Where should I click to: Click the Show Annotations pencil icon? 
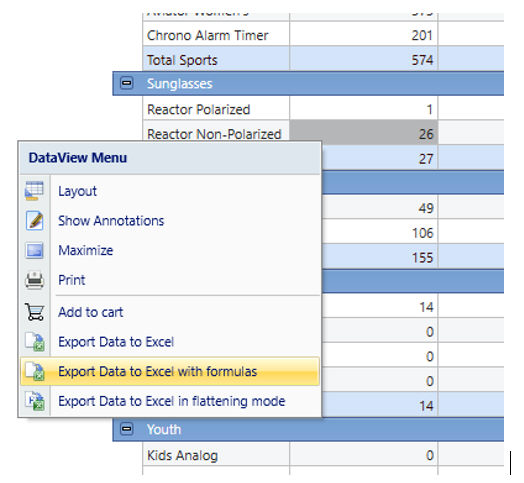tap(34, 221)
